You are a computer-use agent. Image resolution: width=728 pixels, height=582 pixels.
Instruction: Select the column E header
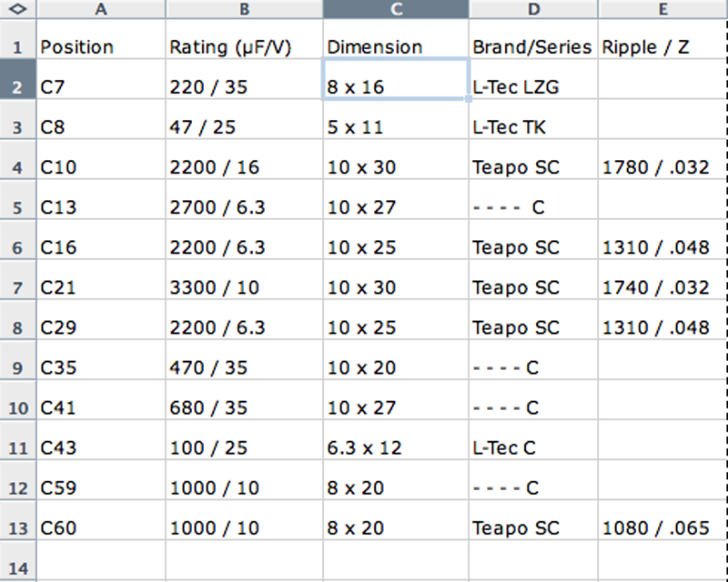(x=662, y=10)
